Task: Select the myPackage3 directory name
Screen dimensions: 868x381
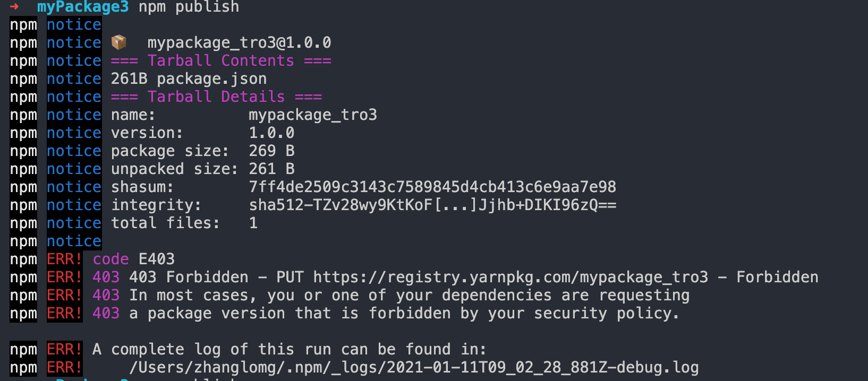Action: pyautogui.click(x=83, y=7)
